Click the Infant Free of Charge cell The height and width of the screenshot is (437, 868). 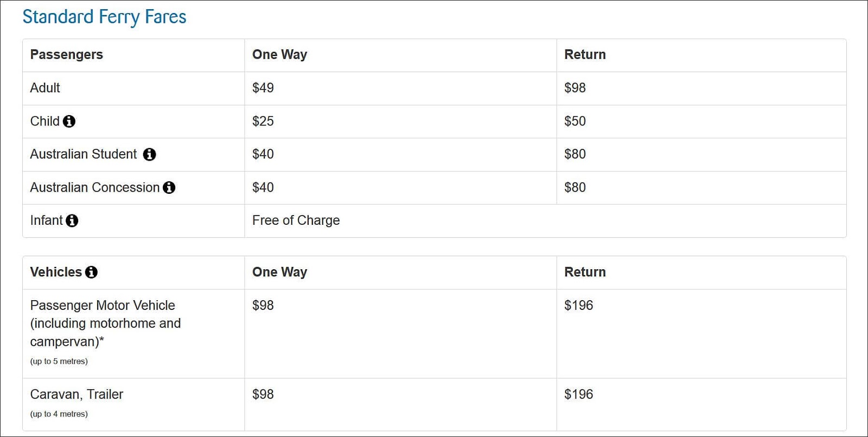click(296, 220)
